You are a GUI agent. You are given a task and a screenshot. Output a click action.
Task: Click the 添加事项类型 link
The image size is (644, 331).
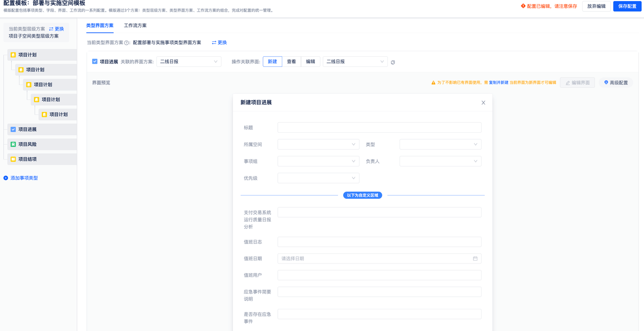24,178
